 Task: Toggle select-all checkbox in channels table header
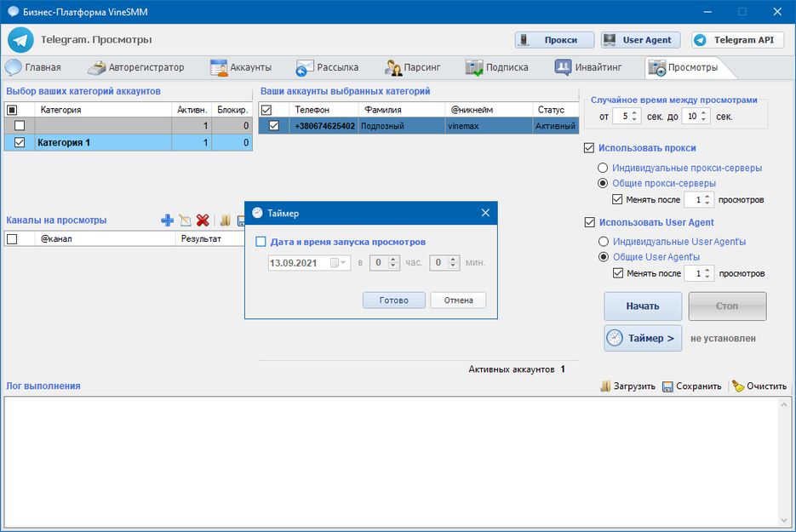coord(12,238)
